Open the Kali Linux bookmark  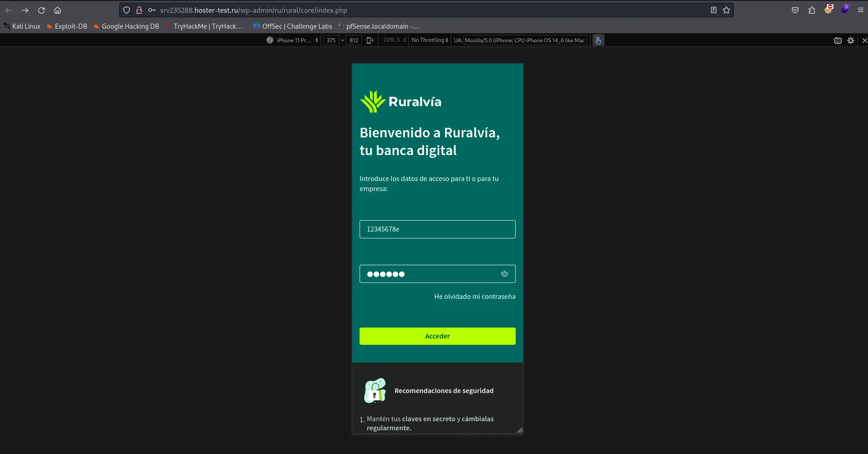click(x=22, y=26)
